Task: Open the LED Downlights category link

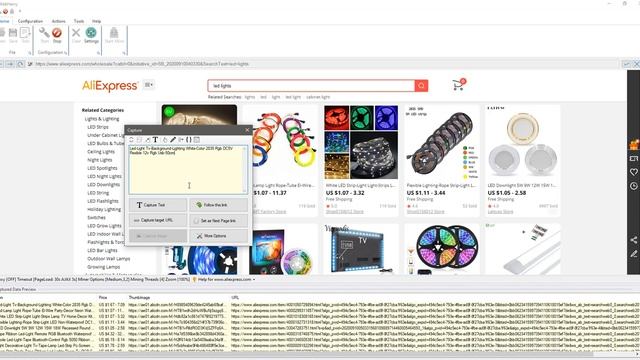Action: [104, 184]
